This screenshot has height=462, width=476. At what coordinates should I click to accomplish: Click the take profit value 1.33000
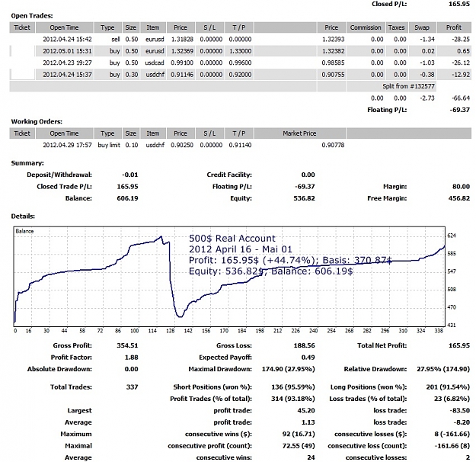click(x=240, y=51)
